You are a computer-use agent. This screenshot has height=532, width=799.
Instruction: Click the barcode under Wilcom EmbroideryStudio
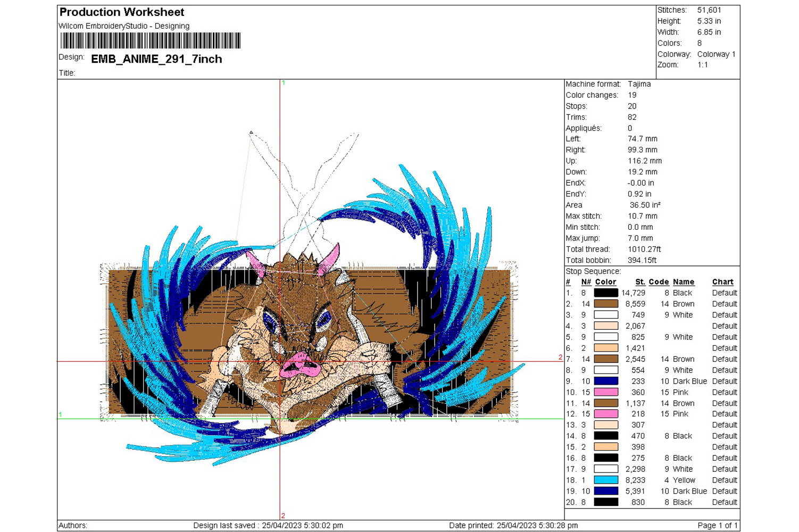coord(151,41)
